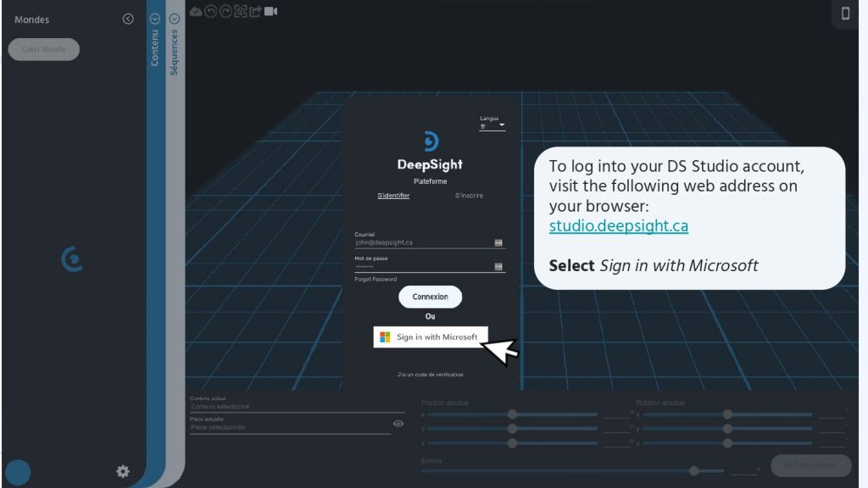Click the Rotation absolue x slider handle
868x488 pixels.
727,413
